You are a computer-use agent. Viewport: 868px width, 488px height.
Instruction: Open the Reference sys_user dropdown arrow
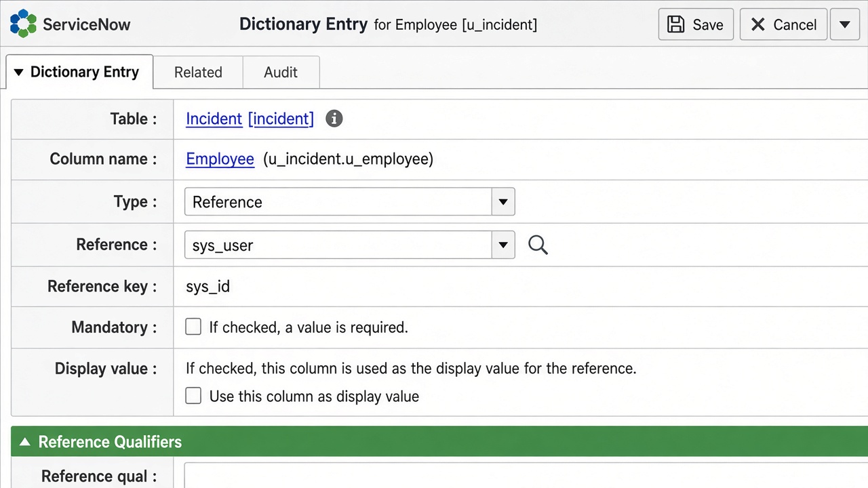[503, 245]
